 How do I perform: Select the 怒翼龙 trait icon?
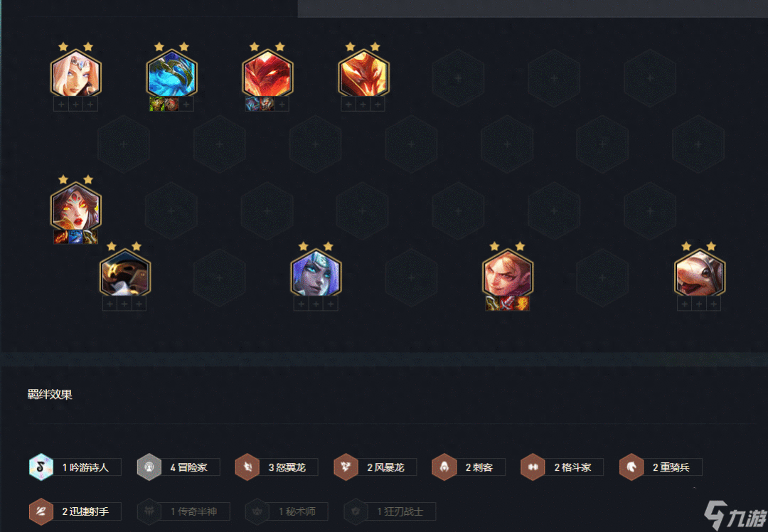(247, 467)
